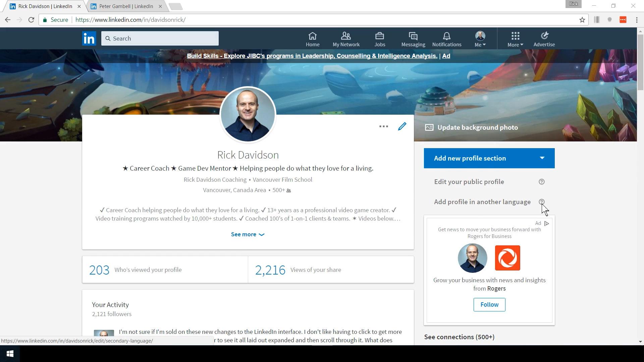This screenshot has height=362, width=644.
Task: Switch to Peter Gambell LinkedIn tab
Action: [126, 6]
